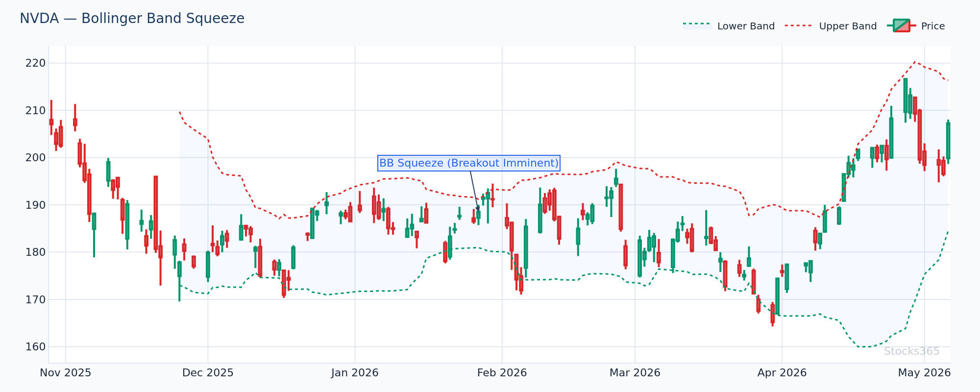Screen dimensions: 980x392
Task: Click the 180 y-axis tick label
Action: pyautogui.click(x=36, y=252)
